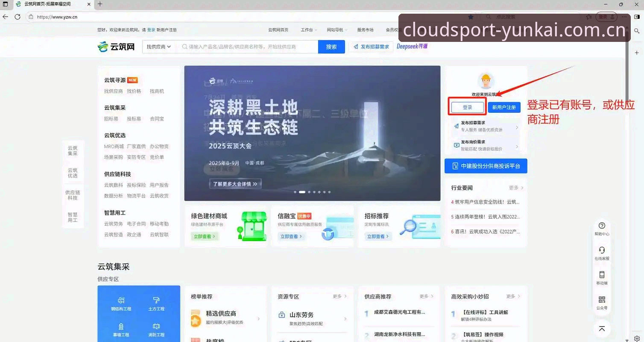
Task: Jump to 智慧用工 in left floating nav
Action: pyautogui.click(x=73, y=217)
